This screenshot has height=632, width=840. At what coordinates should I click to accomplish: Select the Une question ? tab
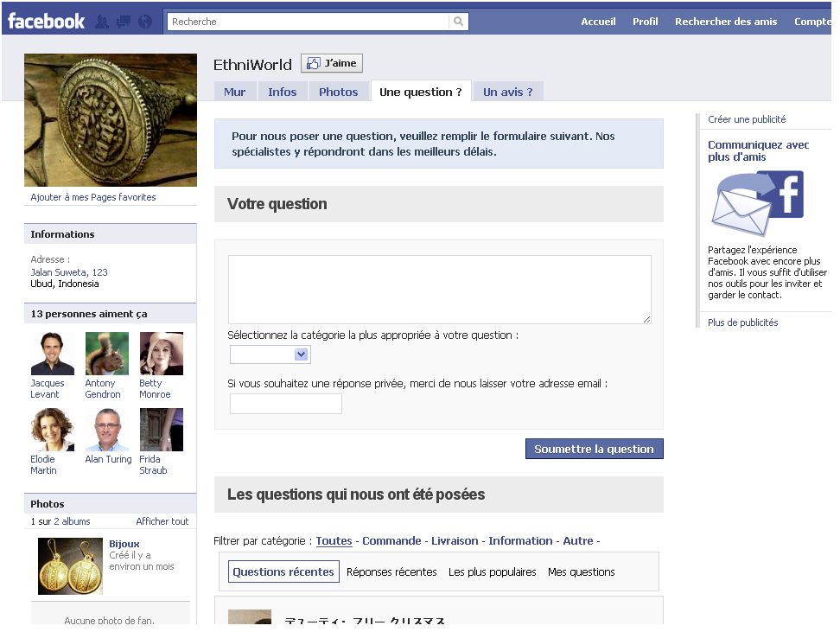(x=421, y=92)
